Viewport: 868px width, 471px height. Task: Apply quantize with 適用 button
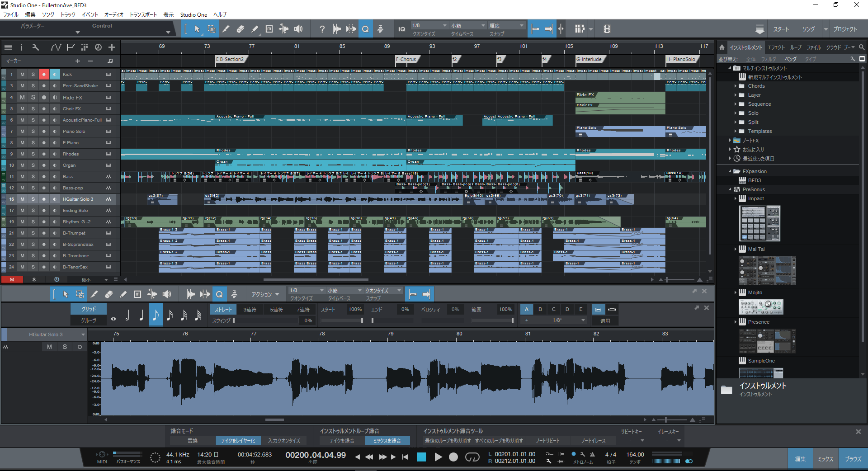[605, 320]
